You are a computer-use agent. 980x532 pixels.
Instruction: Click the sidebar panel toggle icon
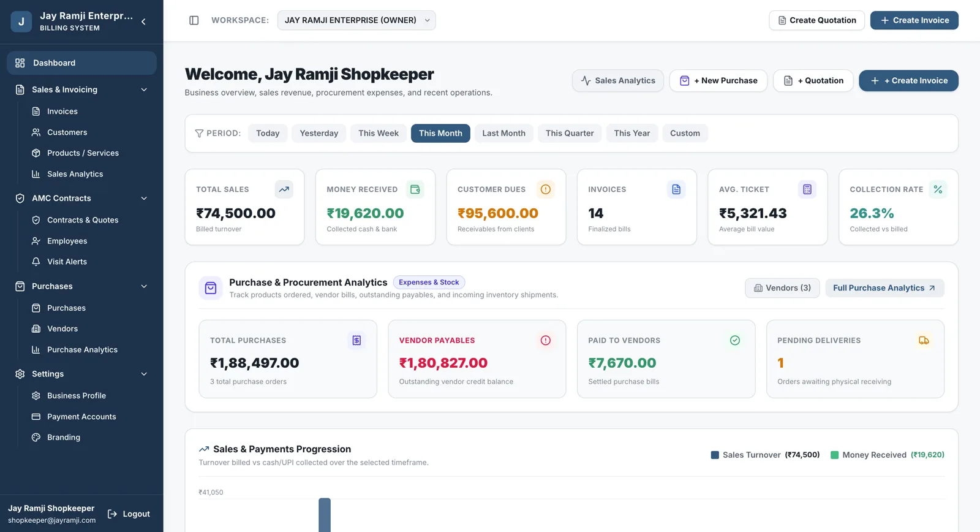click(x=194, y=20)
